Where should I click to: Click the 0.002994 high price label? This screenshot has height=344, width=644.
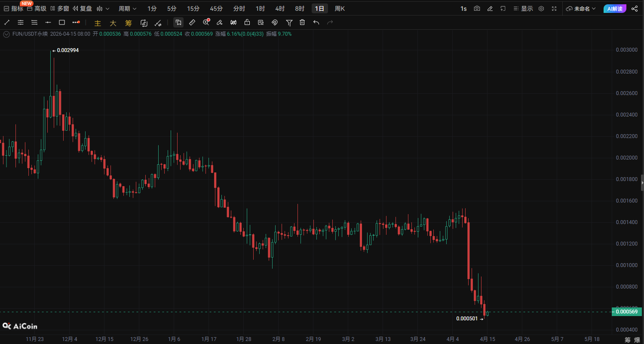68,50
